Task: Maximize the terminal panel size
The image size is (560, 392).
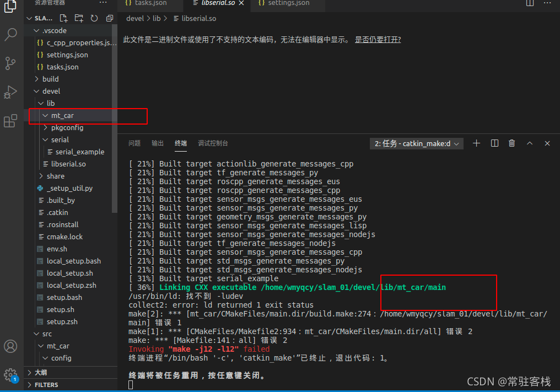Action: coord(530,143)
